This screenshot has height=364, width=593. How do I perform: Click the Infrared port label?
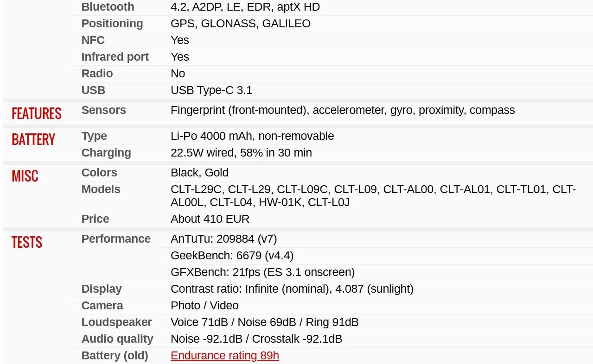pyautogui.click(x=115, y=57)
